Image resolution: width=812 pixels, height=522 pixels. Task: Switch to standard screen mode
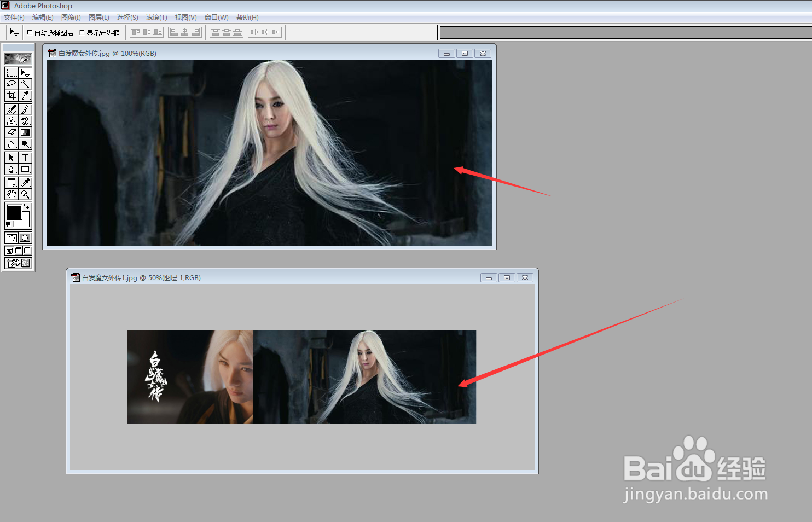point(9,251)
